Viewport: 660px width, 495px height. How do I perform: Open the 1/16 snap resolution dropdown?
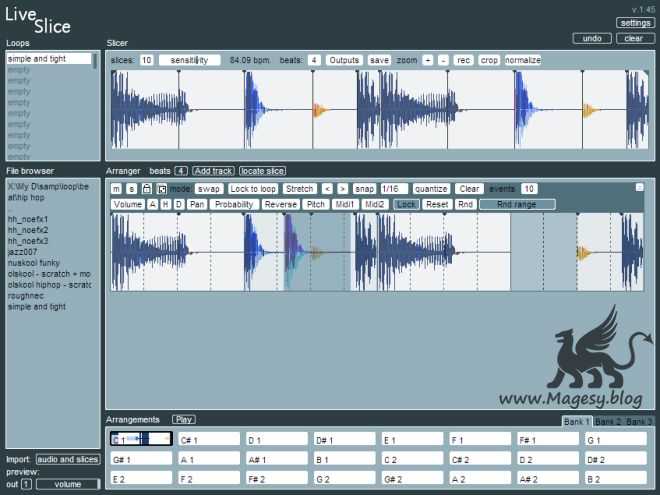[x=394, y=189]
